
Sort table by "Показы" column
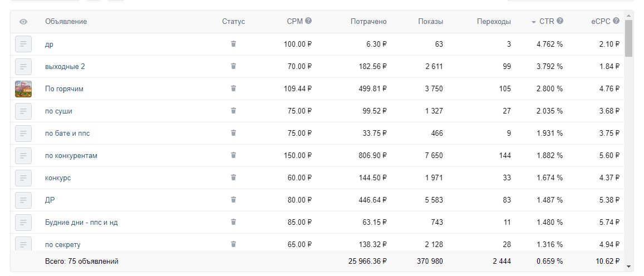tap(430, 22)
